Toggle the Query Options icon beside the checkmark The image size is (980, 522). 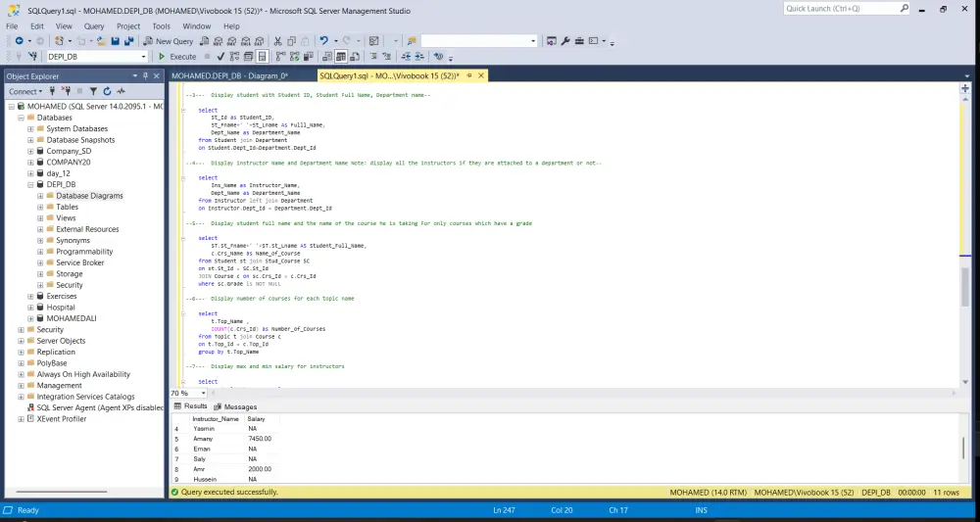tap(248, 57)
